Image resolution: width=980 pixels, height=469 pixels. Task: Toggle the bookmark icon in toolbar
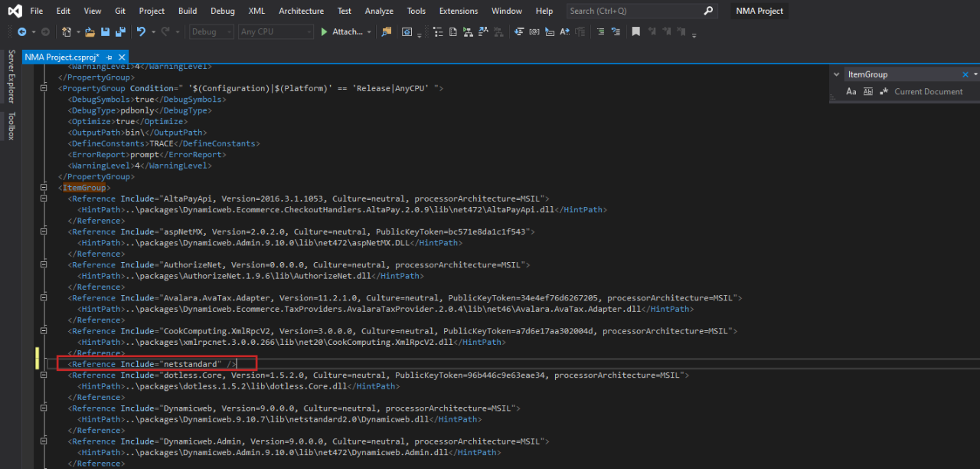635,32
